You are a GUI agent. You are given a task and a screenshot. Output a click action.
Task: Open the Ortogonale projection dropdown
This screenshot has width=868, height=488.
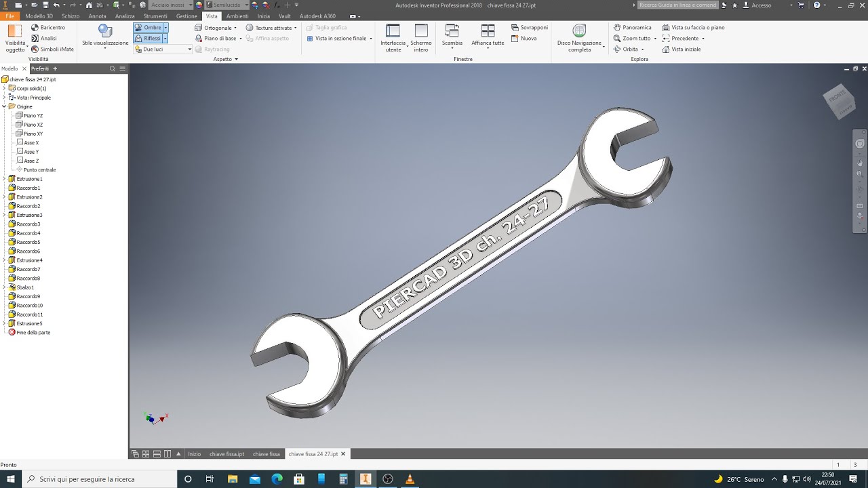216,28
